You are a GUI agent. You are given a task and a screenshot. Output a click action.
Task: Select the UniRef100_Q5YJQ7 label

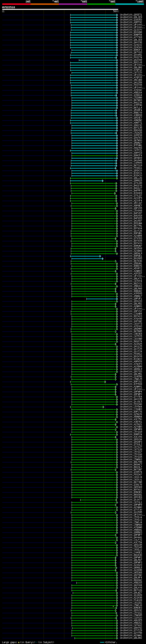(x=131, y=203)
